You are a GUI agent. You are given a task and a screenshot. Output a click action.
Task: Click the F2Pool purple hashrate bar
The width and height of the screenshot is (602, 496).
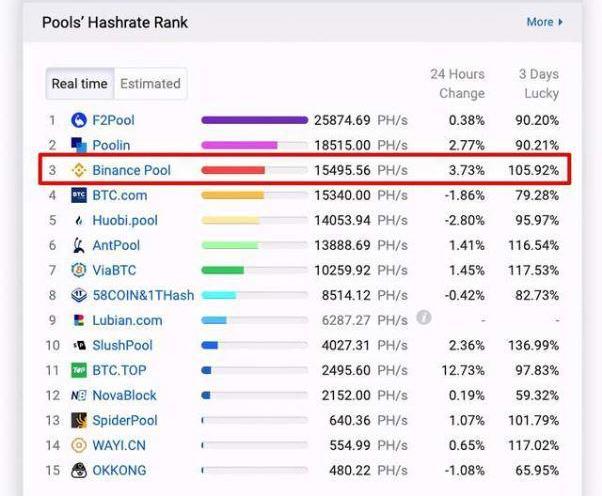coord(254,120)
